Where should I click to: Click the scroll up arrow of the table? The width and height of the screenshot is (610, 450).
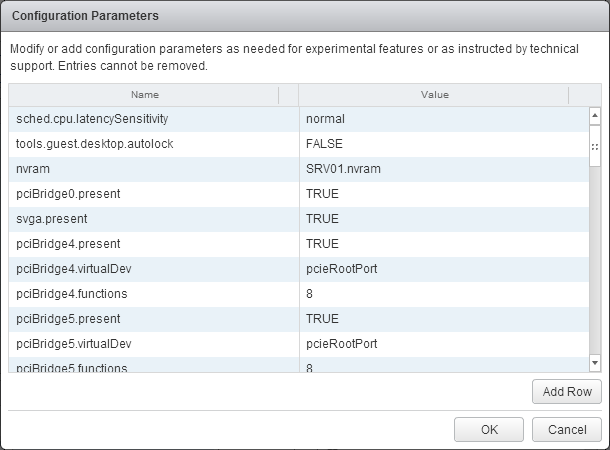click(594, 116)
